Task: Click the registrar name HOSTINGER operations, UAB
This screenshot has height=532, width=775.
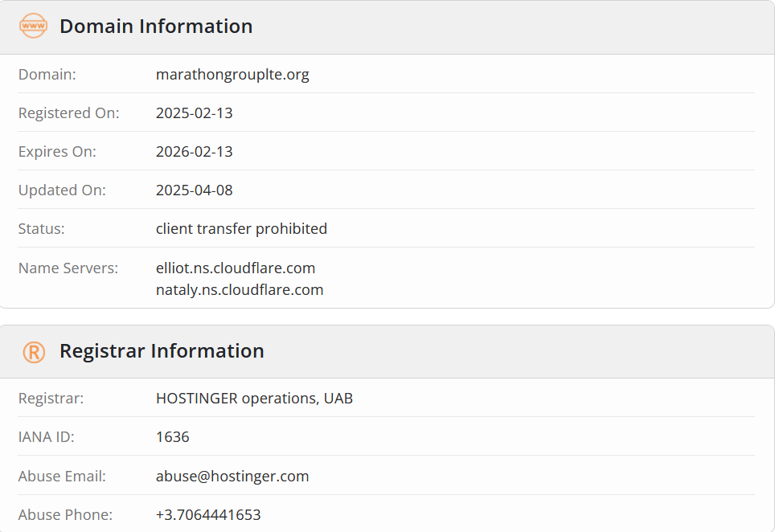Action: tap(254, 399)
